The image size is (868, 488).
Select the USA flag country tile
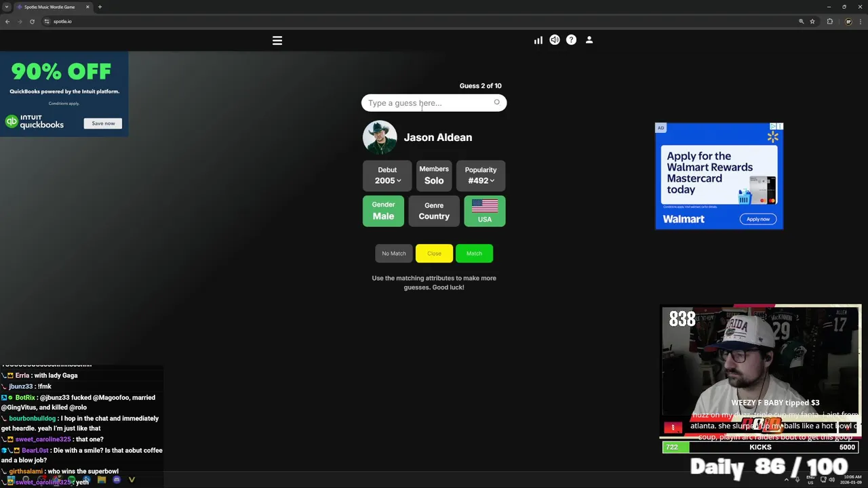click(485, 211)
